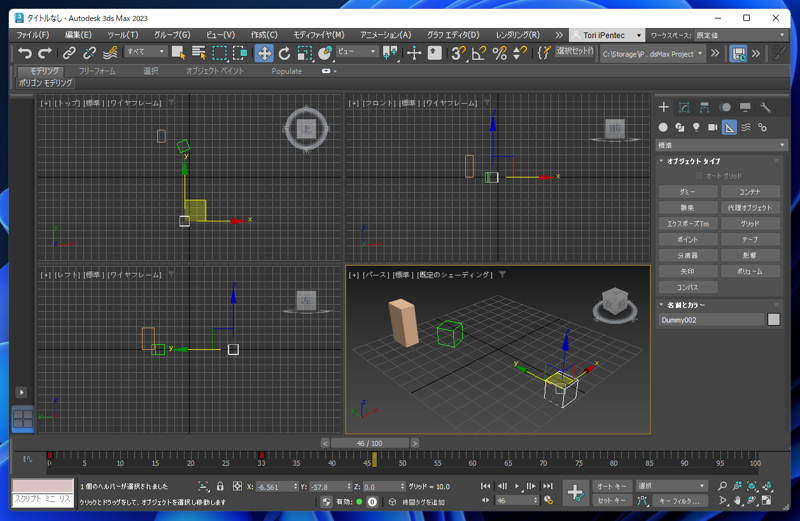Enable the オート グリッド checkbox
Viewport: 800px width, 521px height.
pos(700,176)
